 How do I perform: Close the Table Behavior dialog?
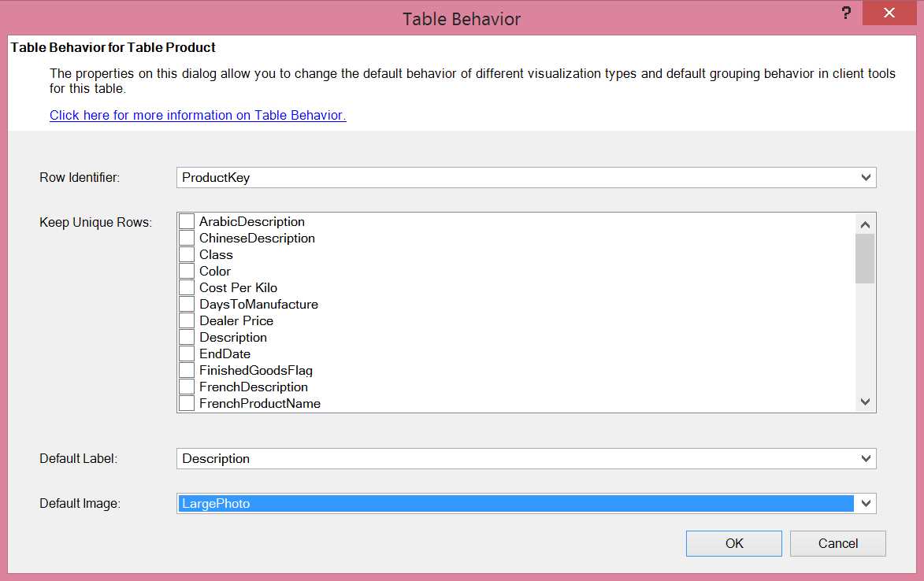[889, 13]
